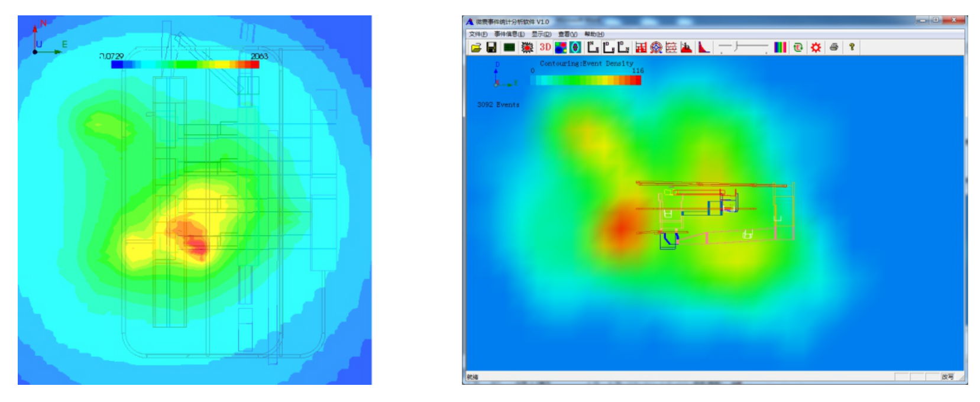Click the red burst event icon
This screenshot has width=980, height=402.
527,47
